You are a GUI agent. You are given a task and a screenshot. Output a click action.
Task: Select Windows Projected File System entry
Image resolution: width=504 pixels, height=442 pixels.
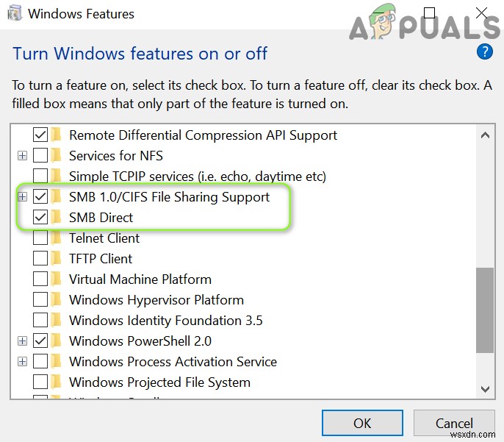tap(159, 382)
